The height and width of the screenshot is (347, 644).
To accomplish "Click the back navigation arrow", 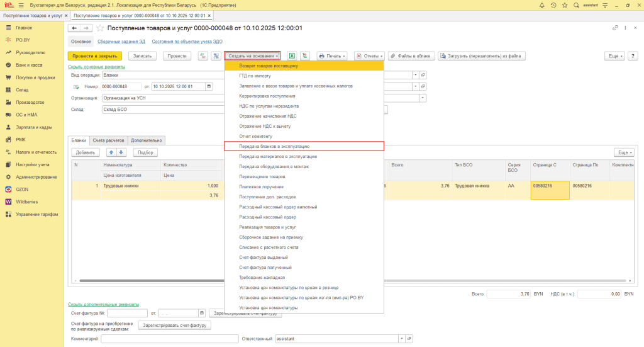I will point(74,28).
